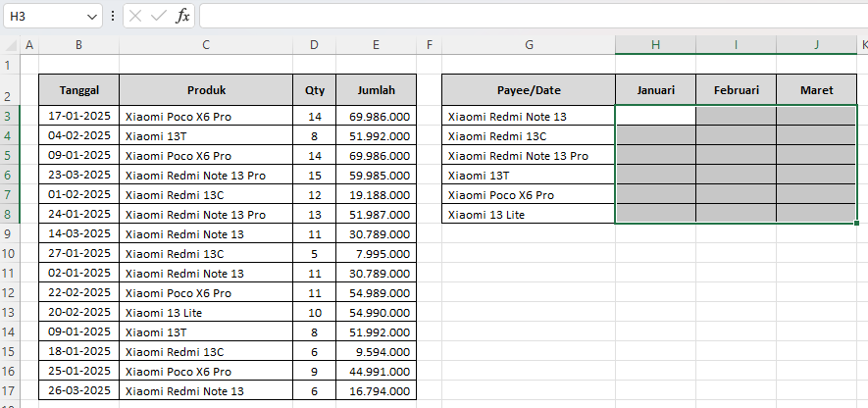
Task: Click the three-dot formula bar options handle
Action: pyautogui.click(x=113, y=16)
